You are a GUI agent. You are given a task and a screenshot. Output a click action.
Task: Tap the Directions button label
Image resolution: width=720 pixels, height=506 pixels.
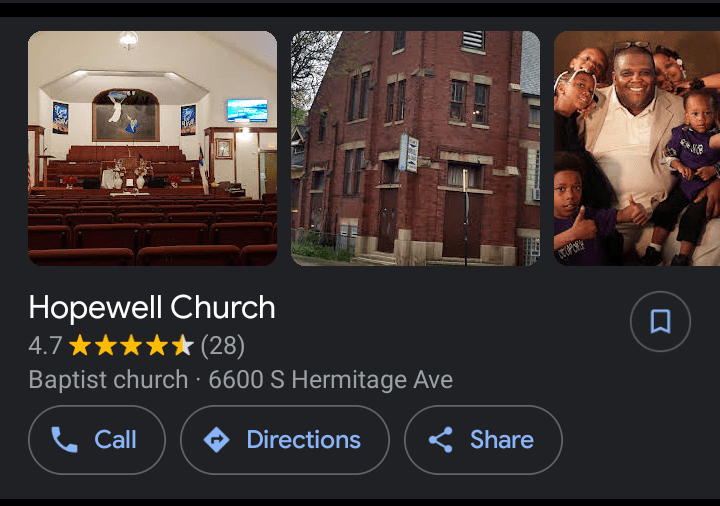point(304,440)
